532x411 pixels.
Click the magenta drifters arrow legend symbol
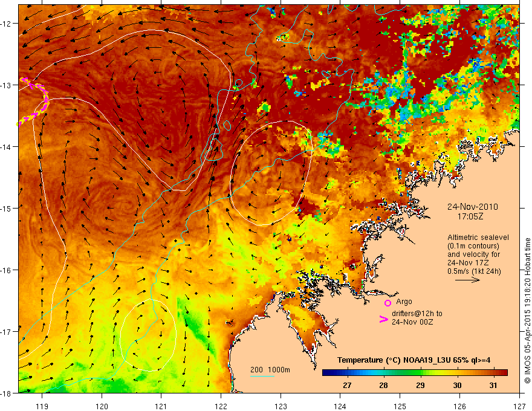[383, 319]
